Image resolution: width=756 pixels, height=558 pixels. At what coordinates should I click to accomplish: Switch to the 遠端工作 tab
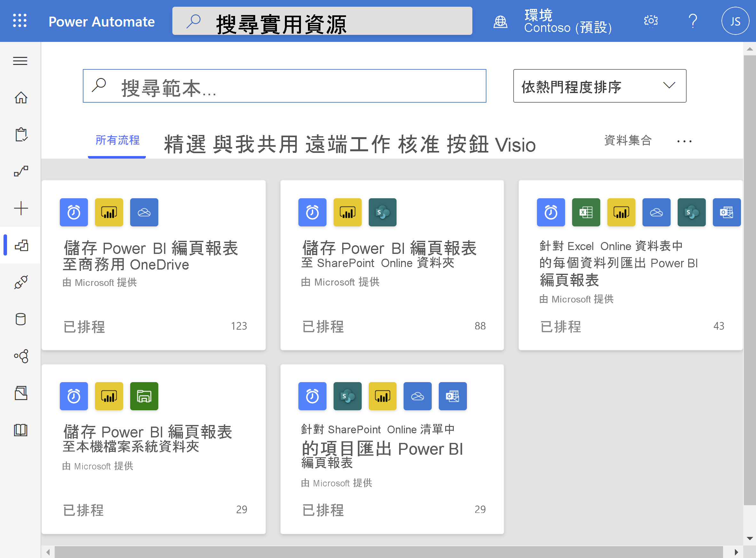(348, 144)
